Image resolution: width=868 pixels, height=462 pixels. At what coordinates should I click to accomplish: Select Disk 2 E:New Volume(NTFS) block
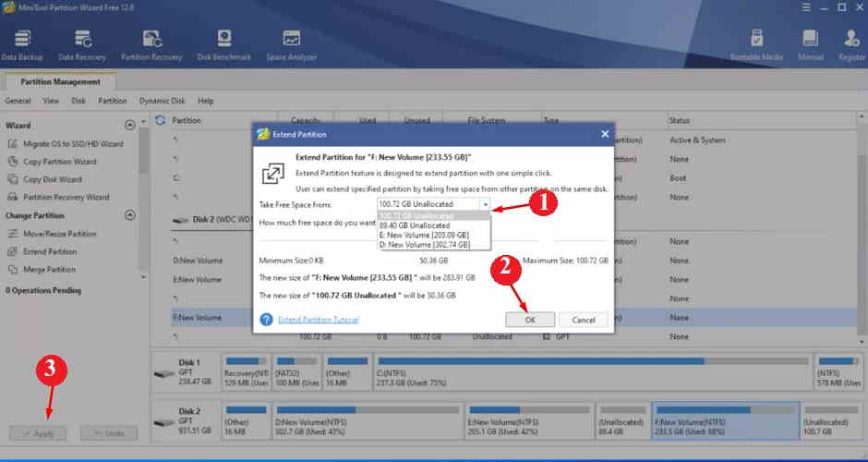pos(529,420)
